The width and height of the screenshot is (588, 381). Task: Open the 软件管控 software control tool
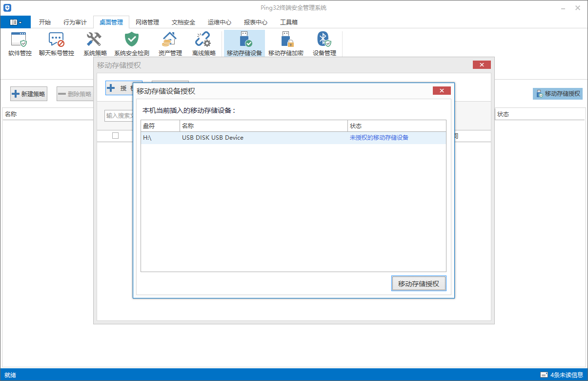[20, 44]
